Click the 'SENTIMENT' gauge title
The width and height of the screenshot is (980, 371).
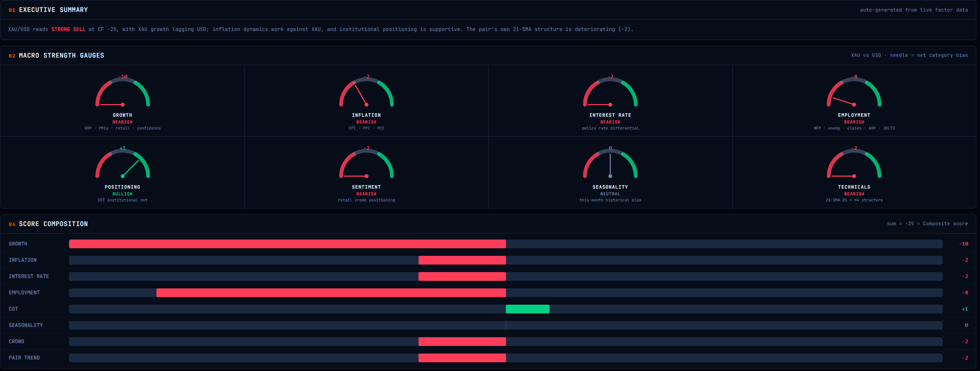pos(367,187)
